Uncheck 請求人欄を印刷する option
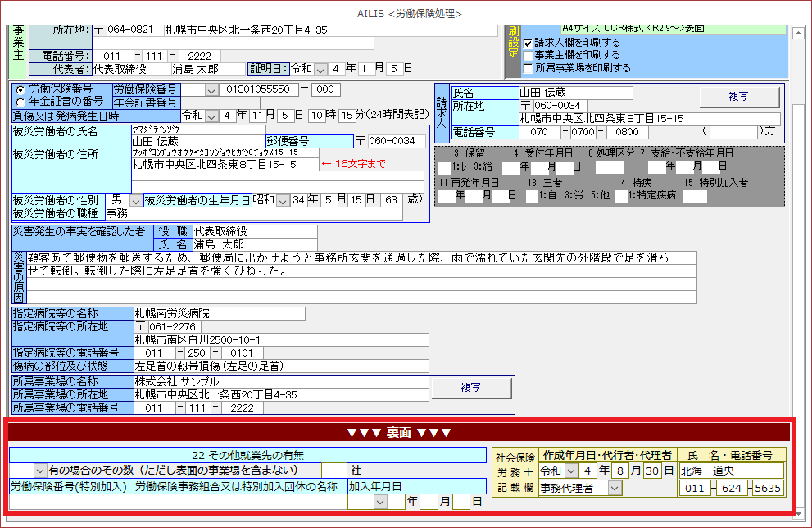The height and width of the screenshot is (528, 812). (x=528, y=43)
